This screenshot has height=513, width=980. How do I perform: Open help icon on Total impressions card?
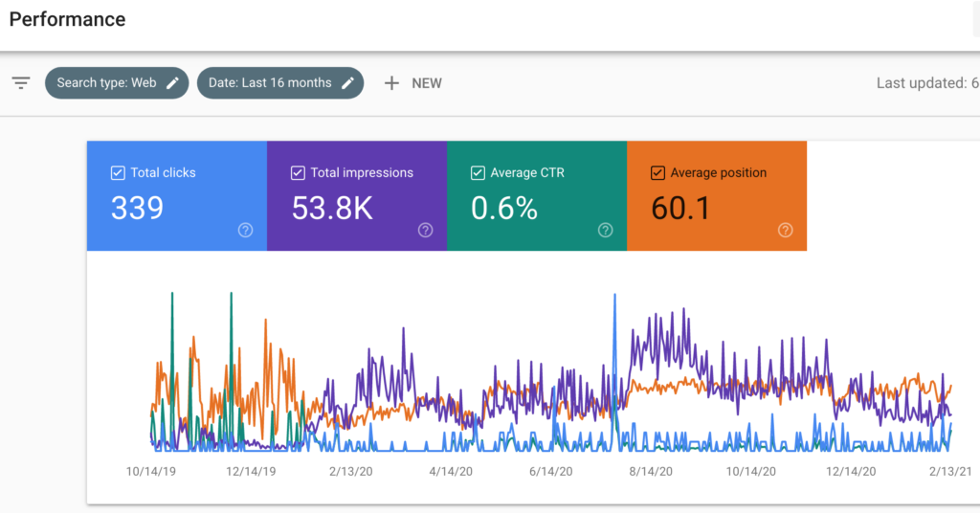426,230
